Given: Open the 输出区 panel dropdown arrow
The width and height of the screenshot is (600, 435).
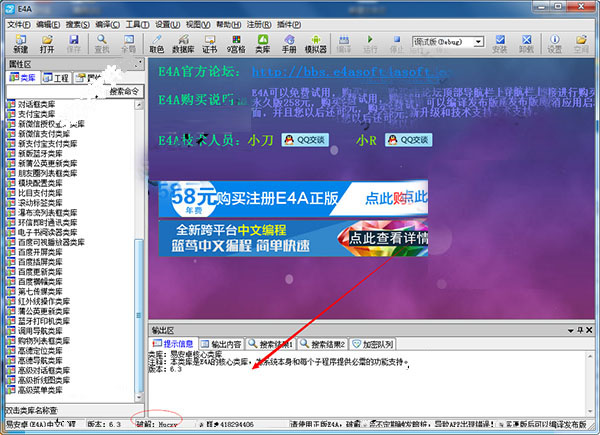Looking at the screenshot, I should click(571, 330).
